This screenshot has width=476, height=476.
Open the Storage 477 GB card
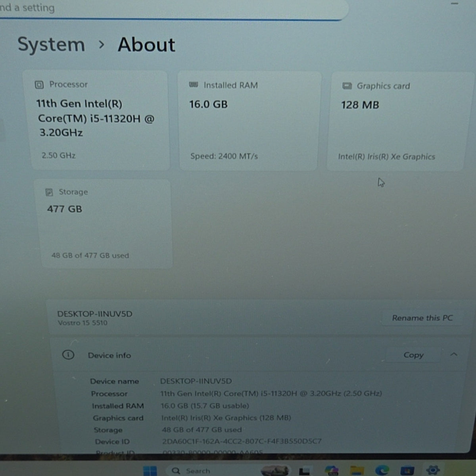click(106, 224)
